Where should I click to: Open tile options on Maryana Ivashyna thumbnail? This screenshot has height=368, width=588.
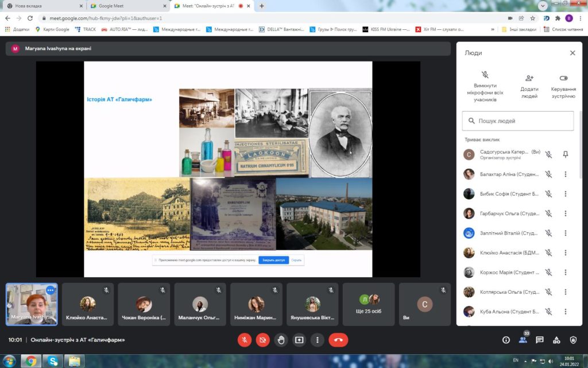point(51,290)
